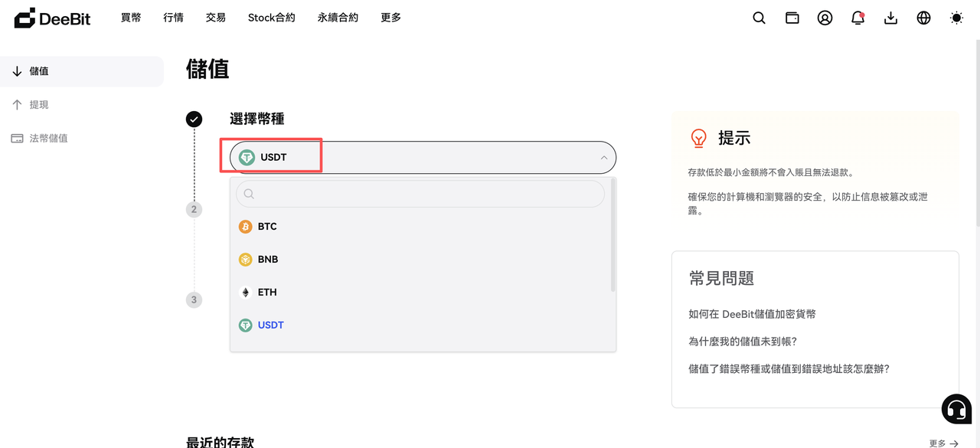Focus the currency search field
The image size is (980, 448).
[420, 194]
